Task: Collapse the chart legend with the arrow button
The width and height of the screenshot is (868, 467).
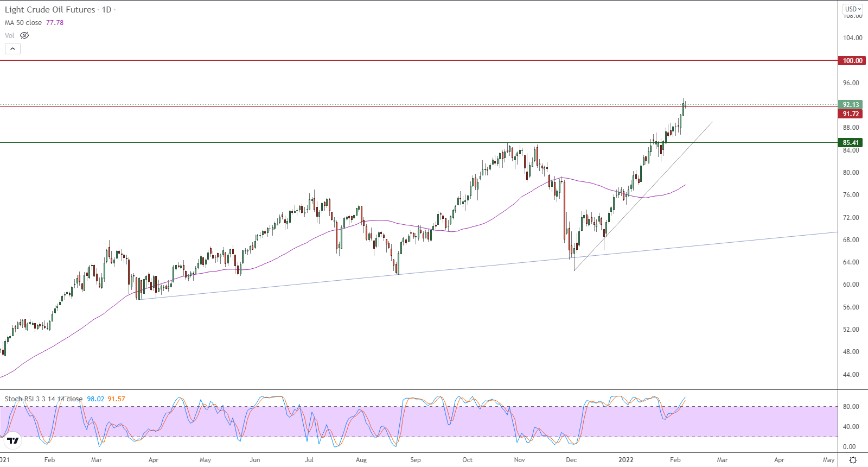Action: pos(12,48)
